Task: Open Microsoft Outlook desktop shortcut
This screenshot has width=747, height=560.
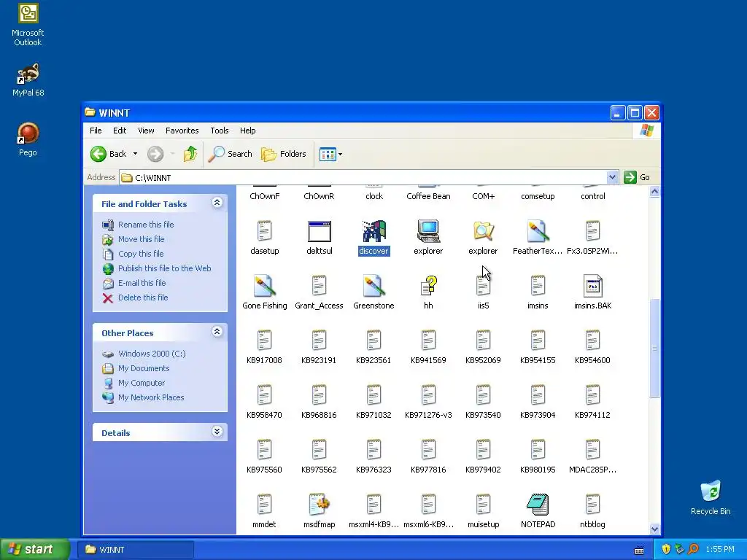Action: [x=28, y=24]
